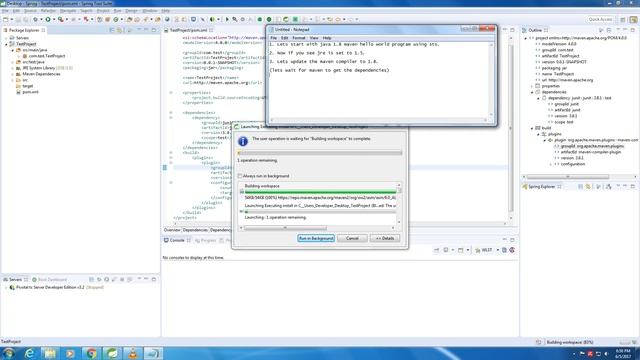640x360 pixels.
Task: Select the Outline view tab
Action: pyautogui.click(x=535, y=30)
